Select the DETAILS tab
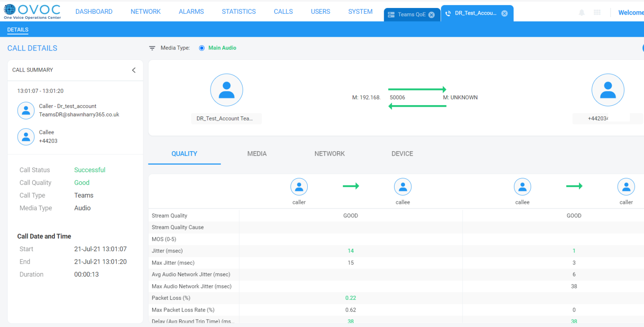The width and height of the screenshot is (644, 327). 18,29
